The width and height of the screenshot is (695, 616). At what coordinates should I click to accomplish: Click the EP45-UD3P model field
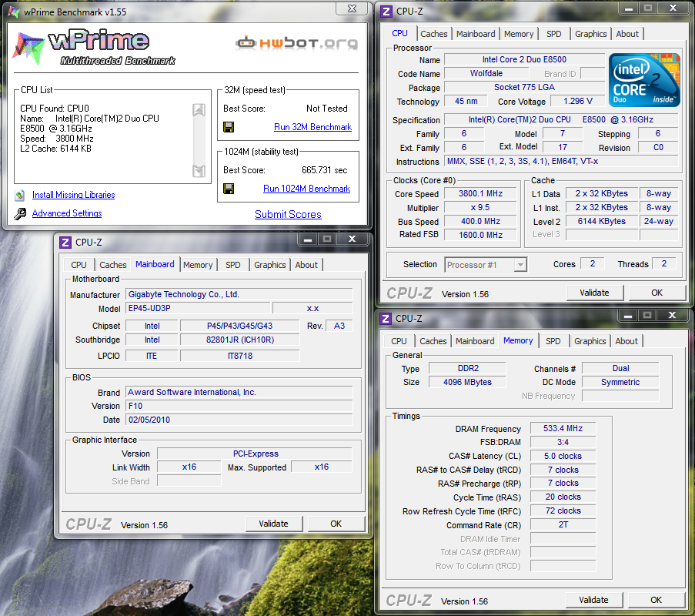point(198,308)
